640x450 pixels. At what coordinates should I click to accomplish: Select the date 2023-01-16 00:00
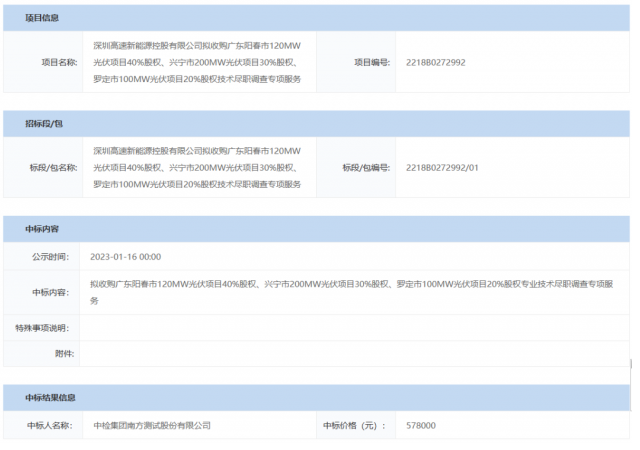tap(125, 256)
